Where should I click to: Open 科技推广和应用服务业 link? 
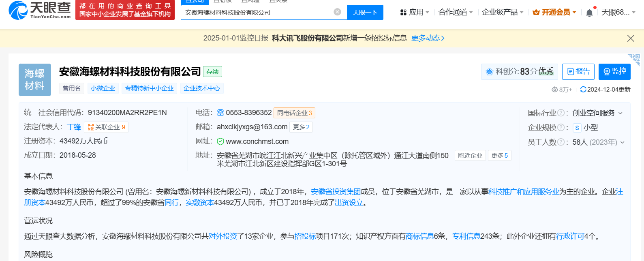click(524, 192)
